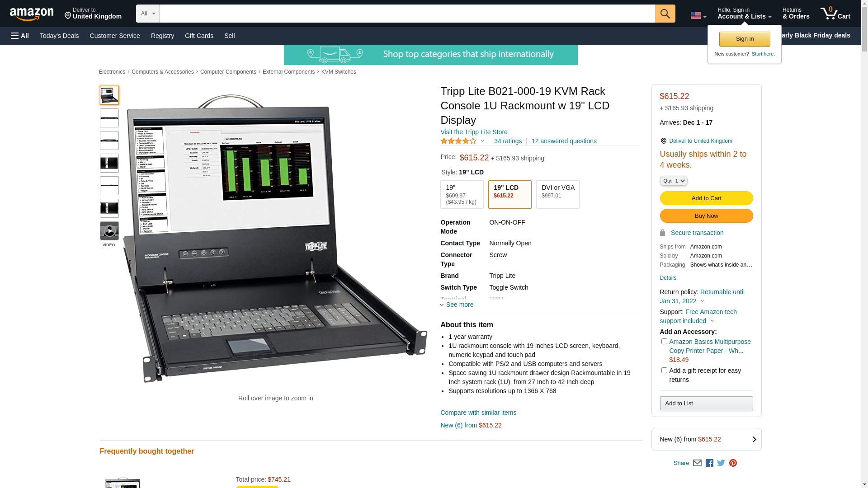Expand the search category All dropdown
868x488 pixels.
point(147,14)
